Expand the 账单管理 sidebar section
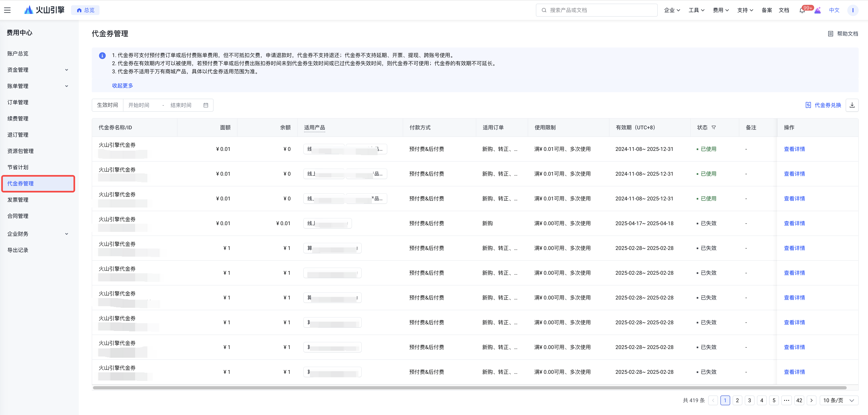The width and height of the screenshot is (868, 415). point(37,86)
